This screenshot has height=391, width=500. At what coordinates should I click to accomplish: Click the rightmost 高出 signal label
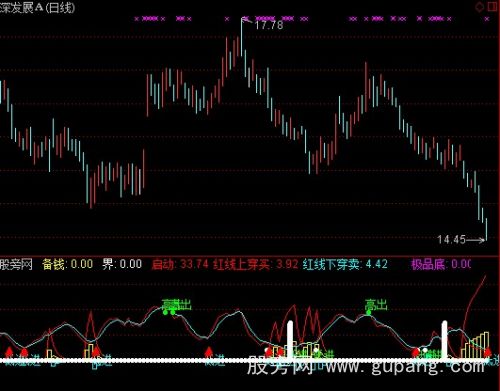[x=376, y=305]
